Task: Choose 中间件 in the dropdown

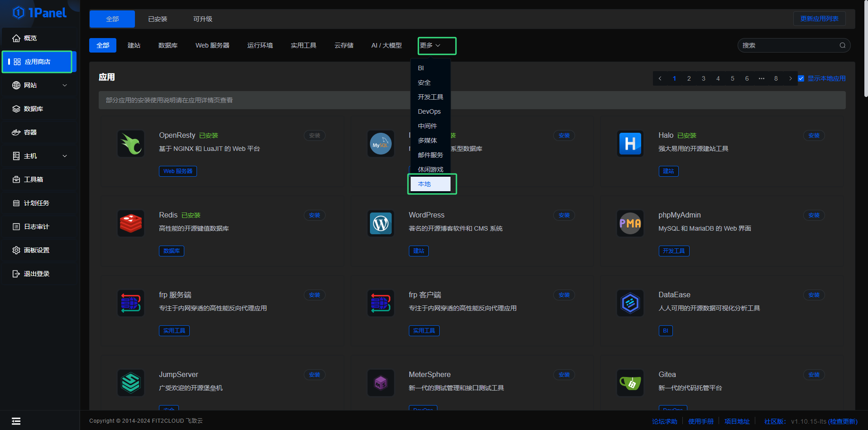Action: [x=431, y=126]
